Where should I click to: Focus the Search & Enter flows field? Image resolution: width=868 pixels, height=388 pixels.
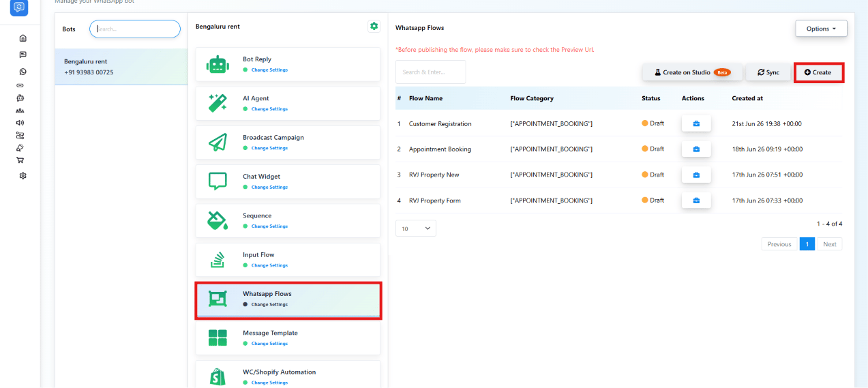pos(430,72)
